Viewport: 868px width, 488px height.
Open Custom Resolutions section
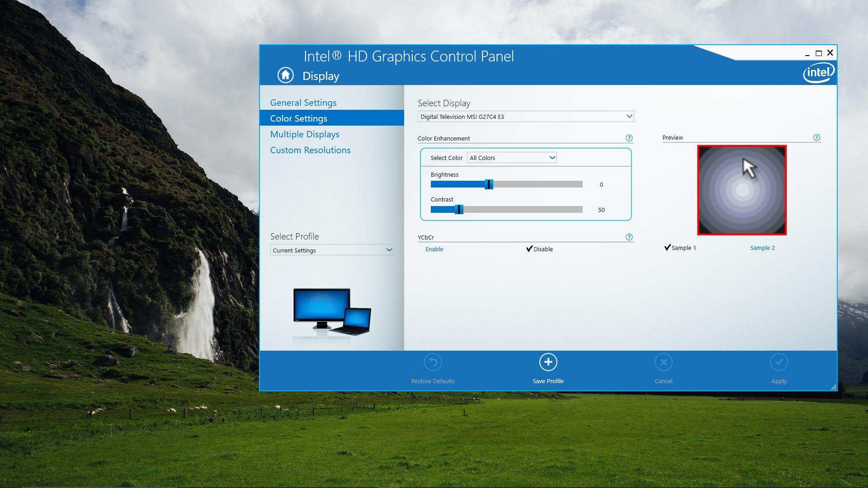click(x=310, y=150)
